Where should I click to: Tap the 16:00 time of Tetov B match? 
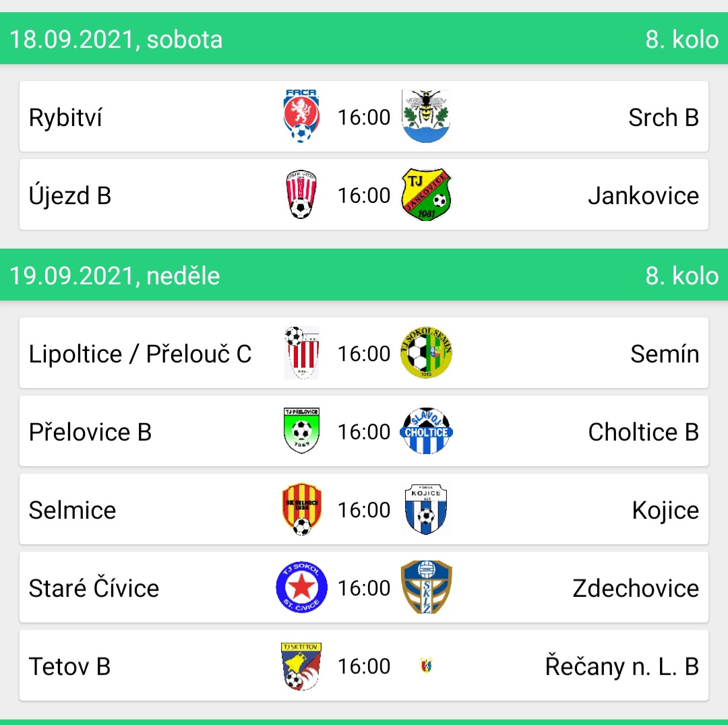tap(364, 666)
